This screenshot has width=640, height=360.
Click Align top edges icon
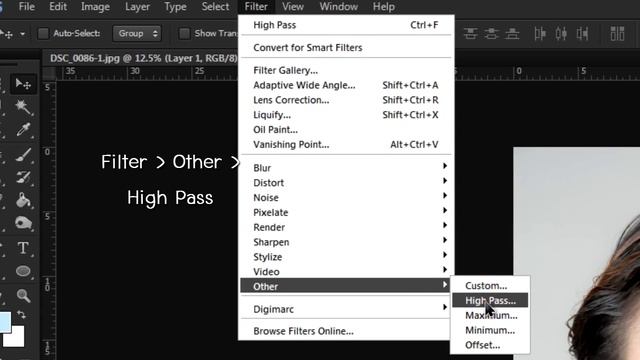(x=471, y=33)
